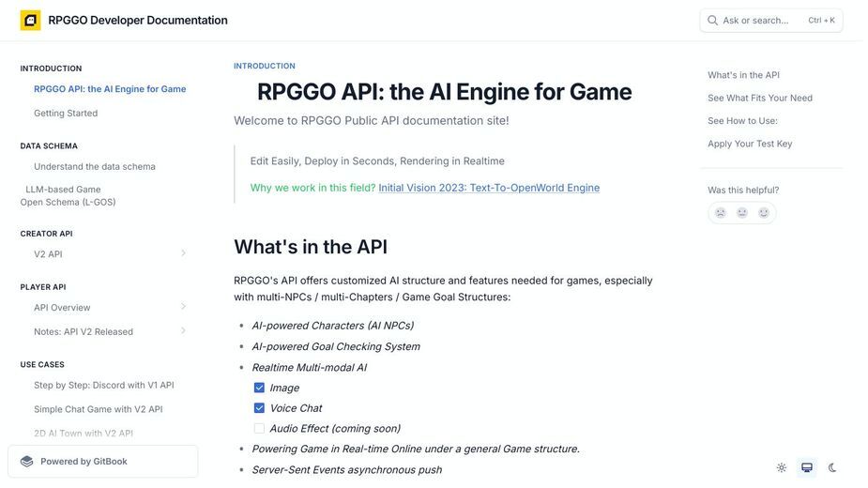Check the Audio Effect checkbox
The image size is (868, 488).
[x=259, y=428]
